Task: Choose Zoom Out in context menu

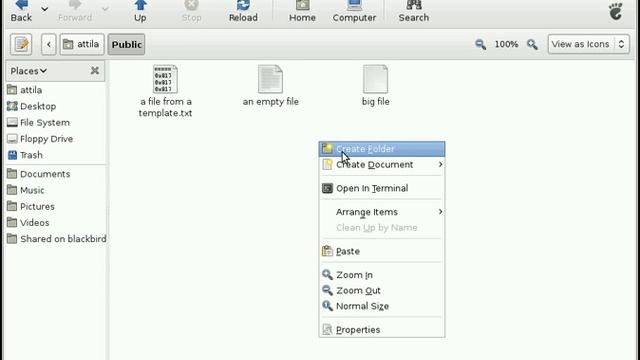Action: (x=382, y=290)
